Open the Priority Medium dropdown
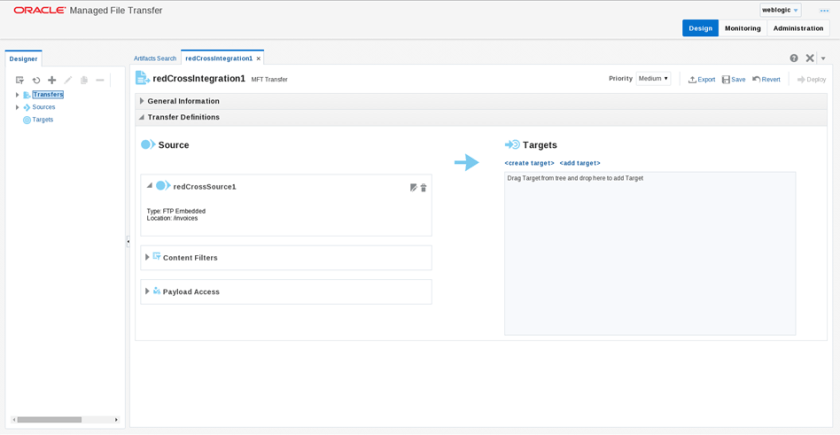The image size is (840, 435). pos(653,79)
